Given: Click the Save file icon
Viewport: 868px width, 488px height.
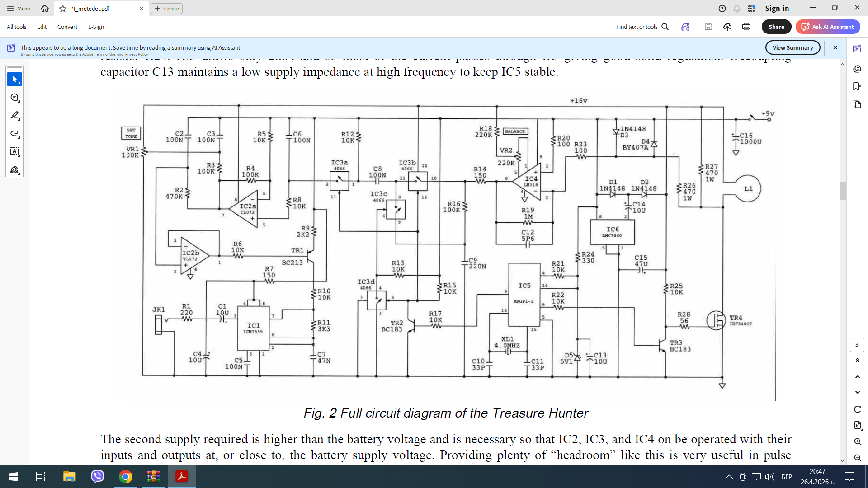Looking at the screenshot, I should pos(708,27).
